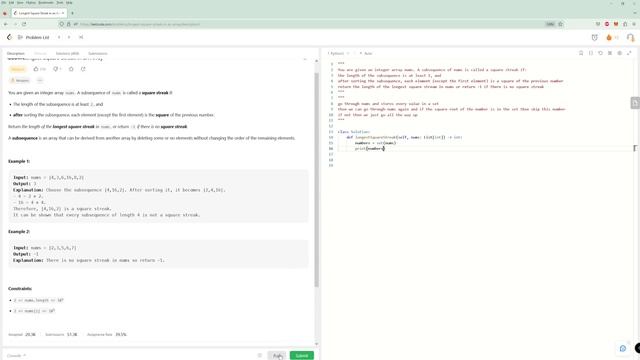640x360 pixels.
Task: Click the Medium difficulty tag
Action: [x=18, y=69]
